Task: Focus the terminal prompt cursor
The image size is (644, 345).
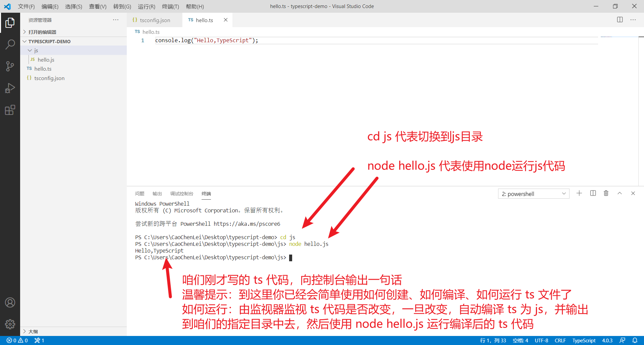Action: [290, 258]
